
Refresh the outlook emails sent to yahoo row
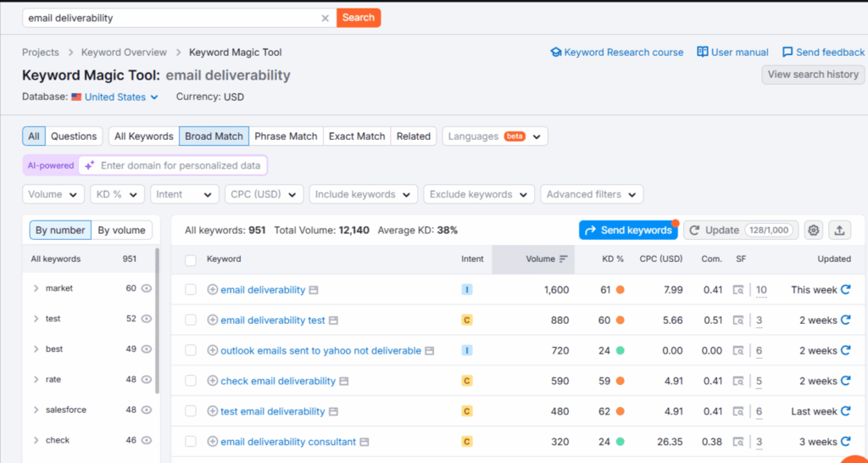pos(845,350)
